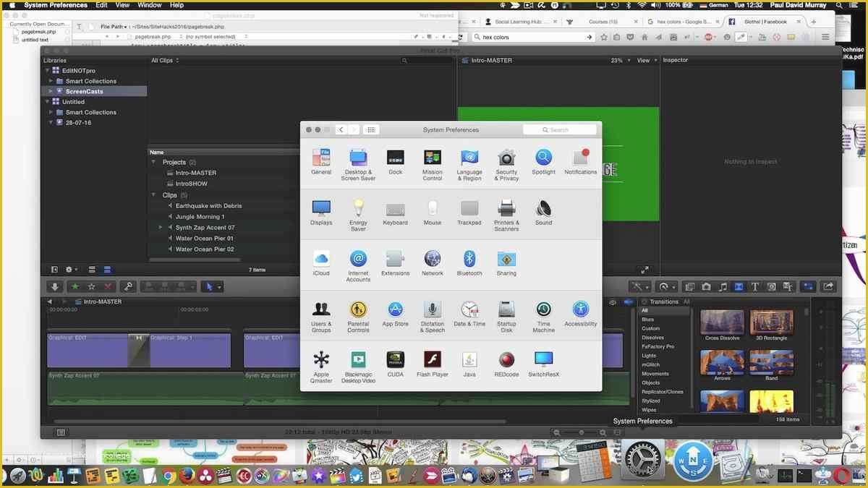The width and height of the screenshot is (868, 488).
Task: Open the View menu in menu bar
Action: [123, 5]
